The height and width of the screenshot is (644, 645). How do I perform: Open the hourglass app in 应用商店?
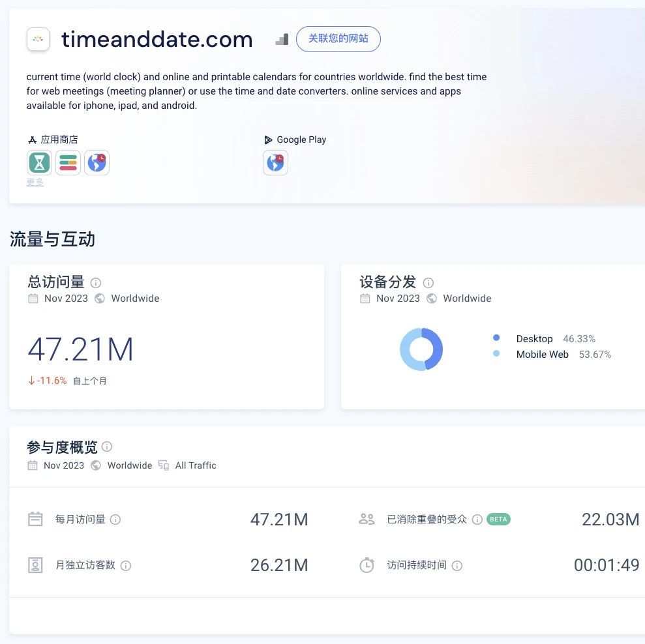point(40,162)
